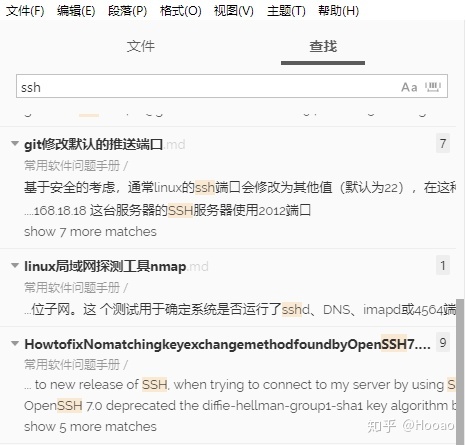
Task: Click match line 这台服务器的SSH服务器使用2012端口
Action: (x=168, y=210)
